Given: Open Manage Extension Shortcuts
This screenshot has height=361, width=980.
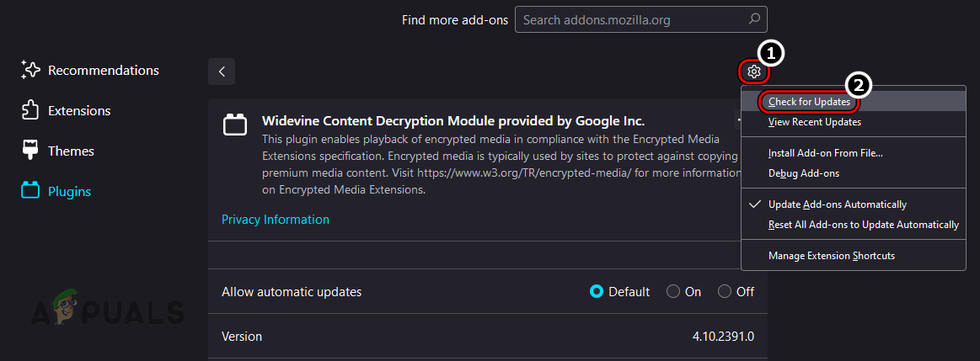Looking at the screenshot, I should [831, 256].
